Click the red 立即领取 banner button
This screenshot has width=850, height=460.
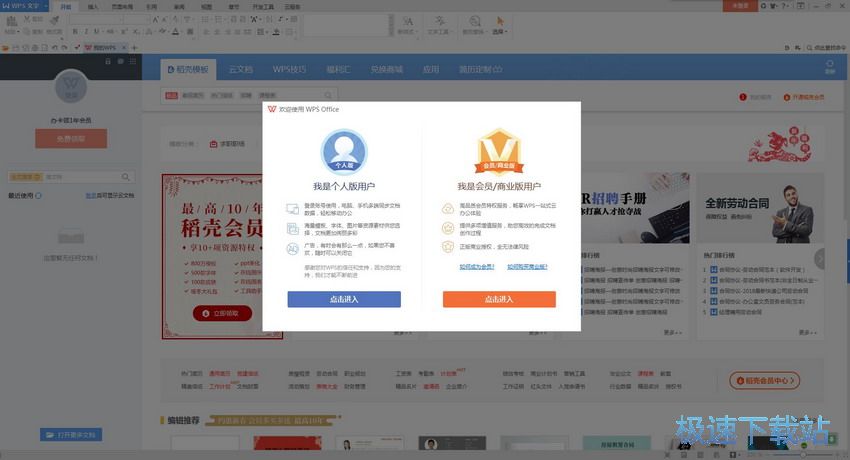coord(222,313)
